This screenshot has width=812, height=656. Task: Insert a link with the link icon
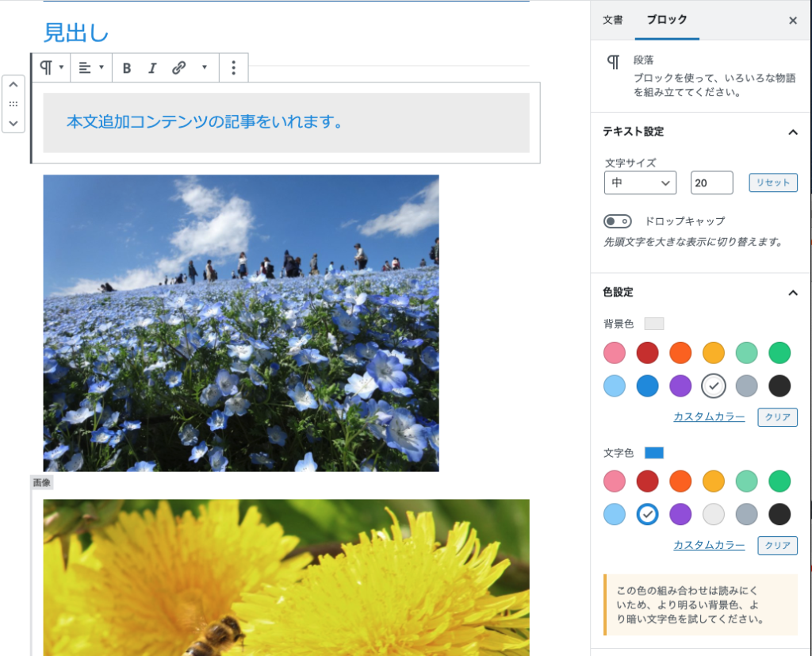179,68
